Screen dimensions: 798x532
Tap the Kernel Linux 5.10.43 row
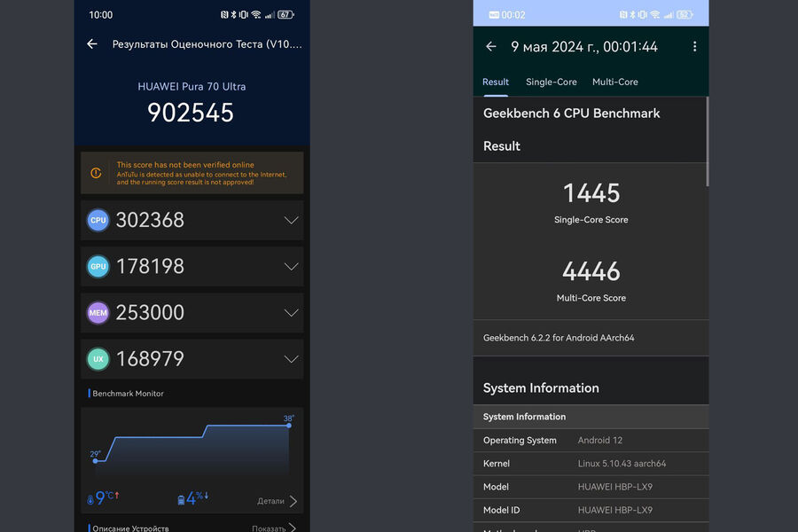click(591, 464)
